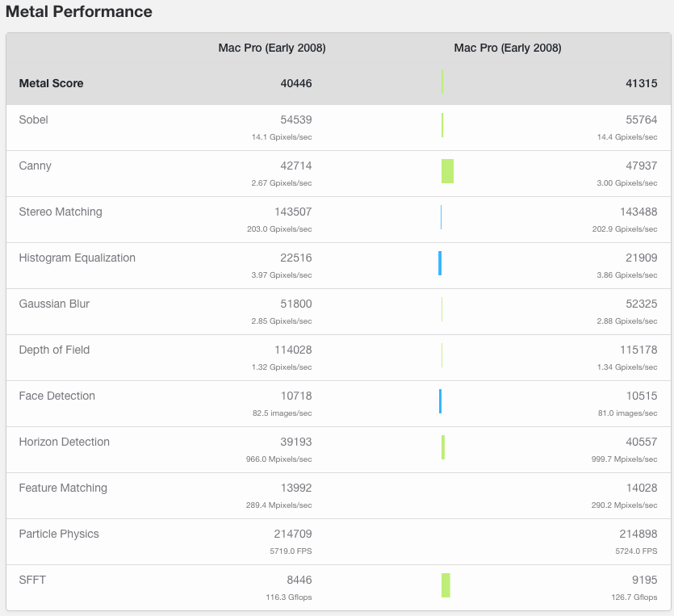674x616 pixels.
Task: Click the Stereo Matching score 143488
Action: (638, 212)
